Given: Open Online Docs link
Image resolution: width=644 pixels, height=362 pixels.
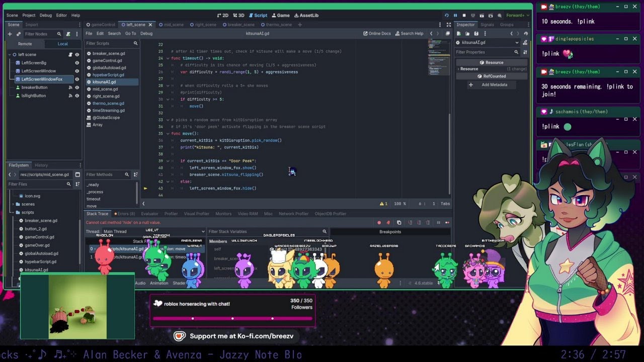Looking at the screenshot, I should [377, 33].
